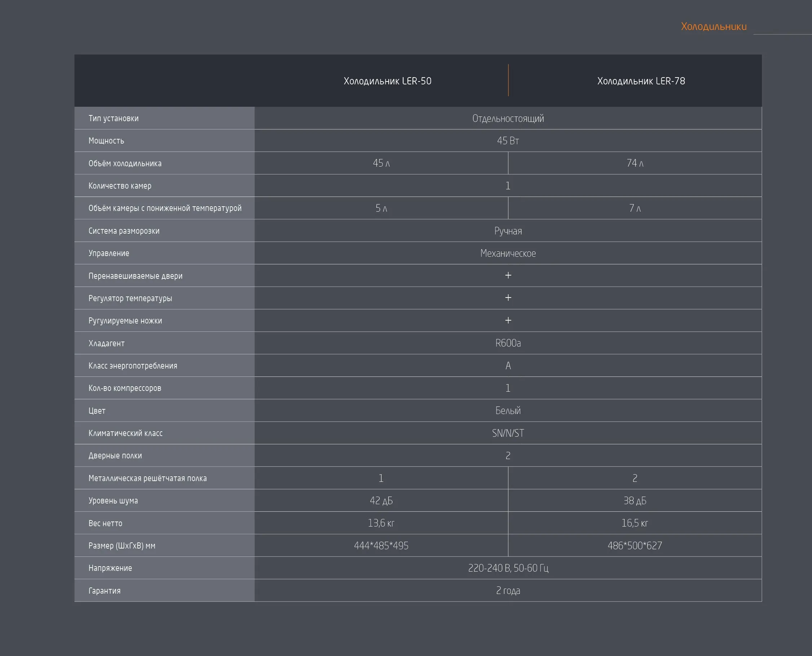
Task: Click the Система разморозки row label
Action: 124,231
